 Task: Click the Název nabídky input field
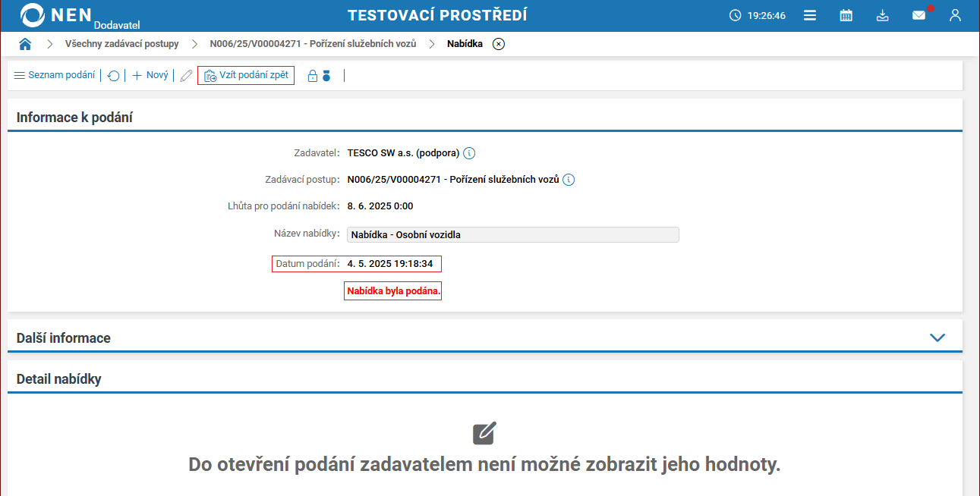click(x=512, y=234)
